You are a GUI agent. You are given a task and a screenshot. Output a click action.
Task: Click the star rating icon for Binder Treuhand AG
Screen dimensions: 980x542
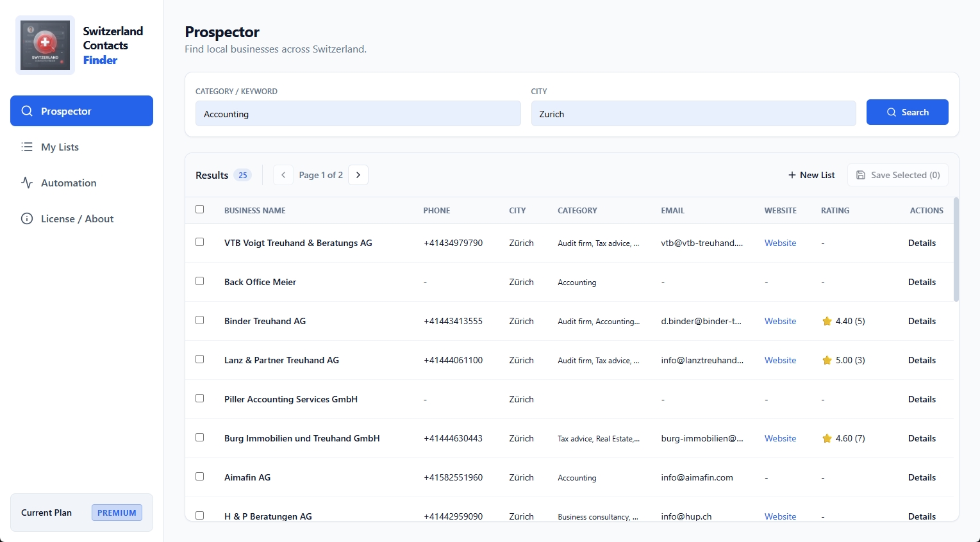(x=827, y=321)
